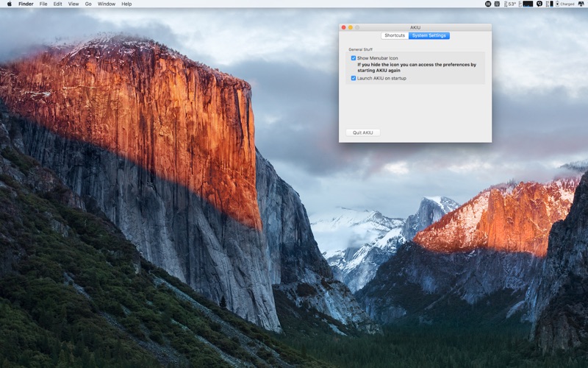Image resolution: width=588 pixels, height=368 pixels.
Task: Open the Help menu
Action: pyautogui.click(x=126, y=4)
